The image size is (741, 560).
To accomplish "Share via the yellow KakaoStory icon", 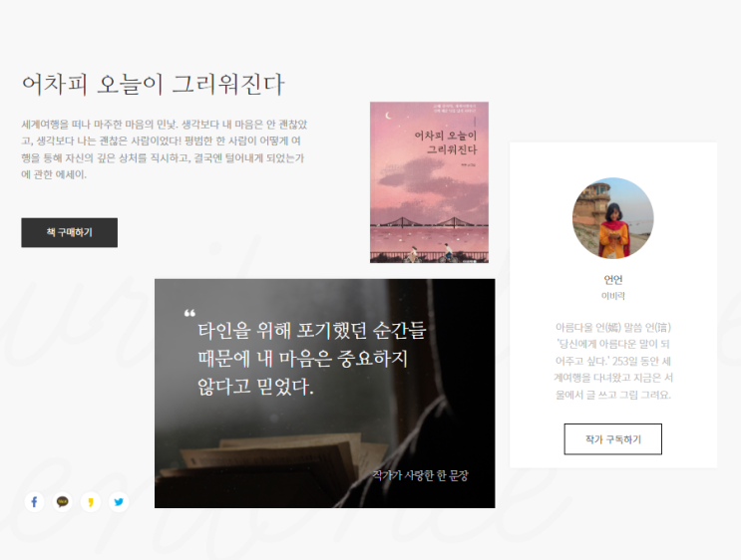I will point(91,501).
